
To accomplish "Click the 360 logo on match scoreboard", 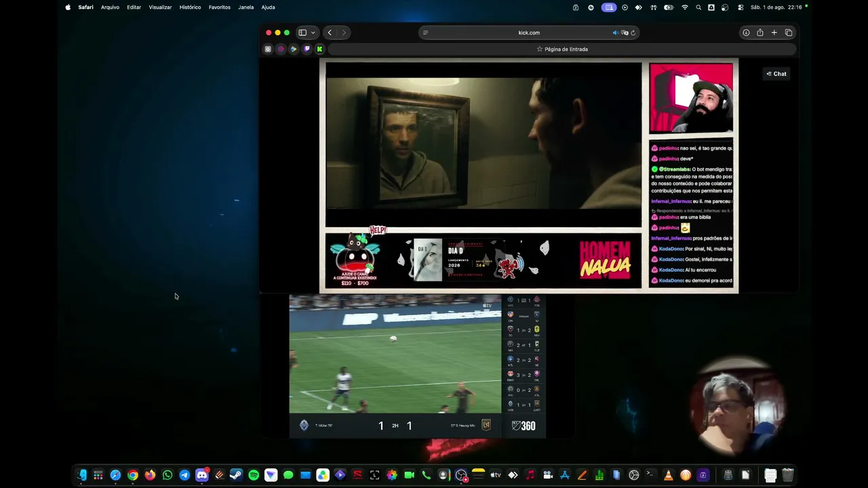I will 524,426.
